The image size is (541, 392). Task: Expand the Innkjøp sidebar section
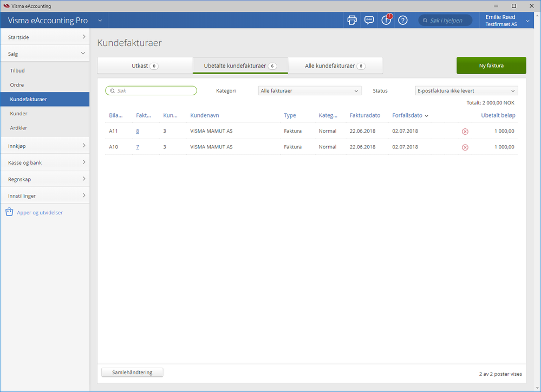coord(44,145)
